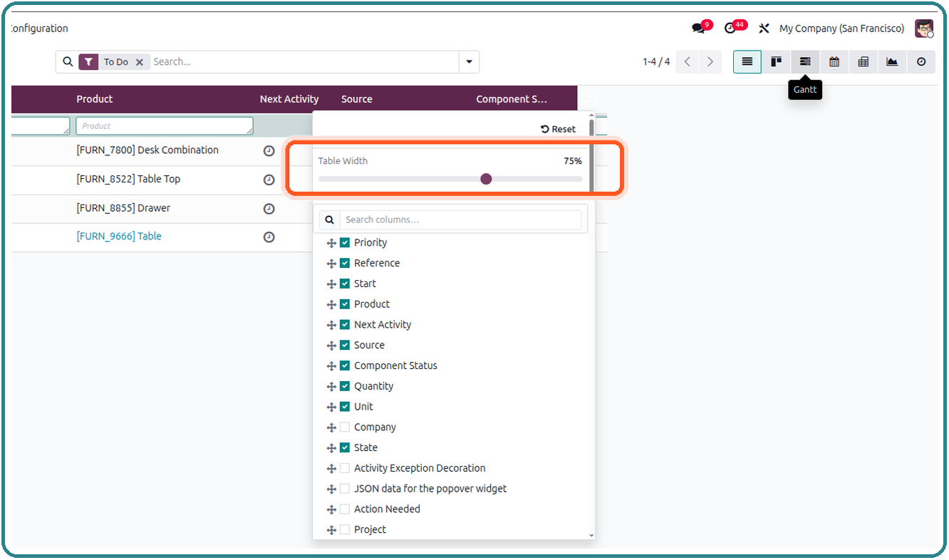Sort by the Product column header
Viewport: 949px width, 560px height.
tap(95, 99)
